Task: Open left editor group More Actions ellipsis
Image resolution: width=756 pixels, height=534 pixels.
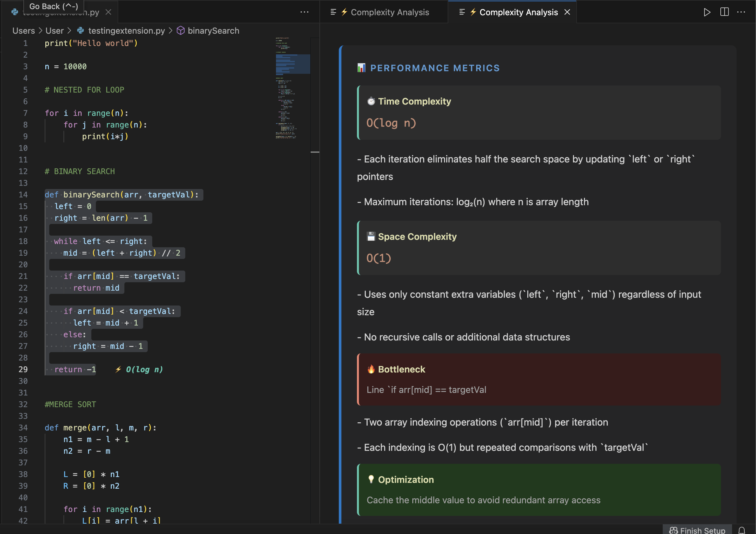Action: click(x=304, y=12)
